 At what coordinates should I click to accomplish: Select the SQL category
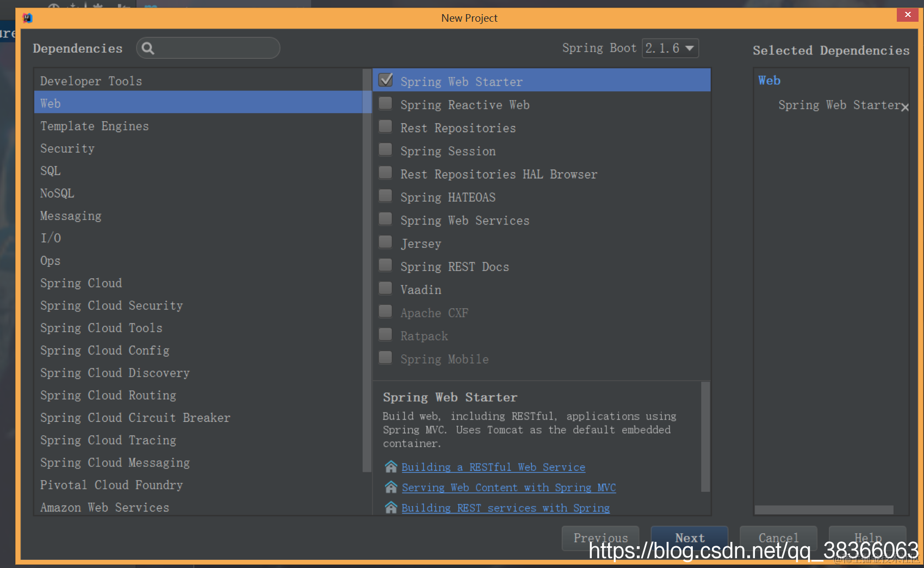point(198,171)
